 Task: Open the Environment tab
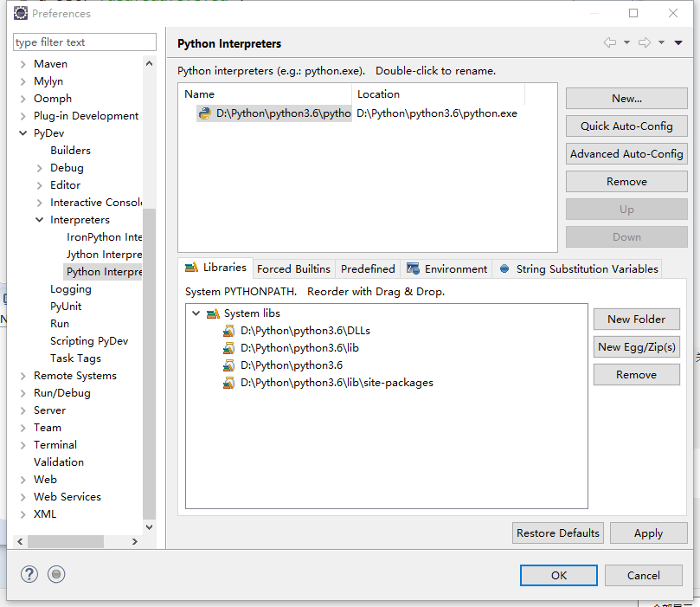pyautogui.click(x=446, y=268)
